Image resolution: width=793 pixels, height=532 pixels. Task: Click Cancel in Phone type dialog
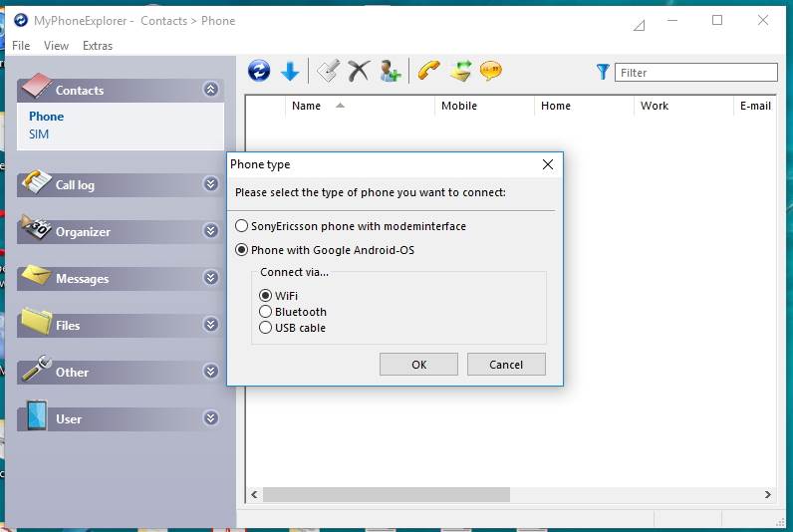pos(506,365)
